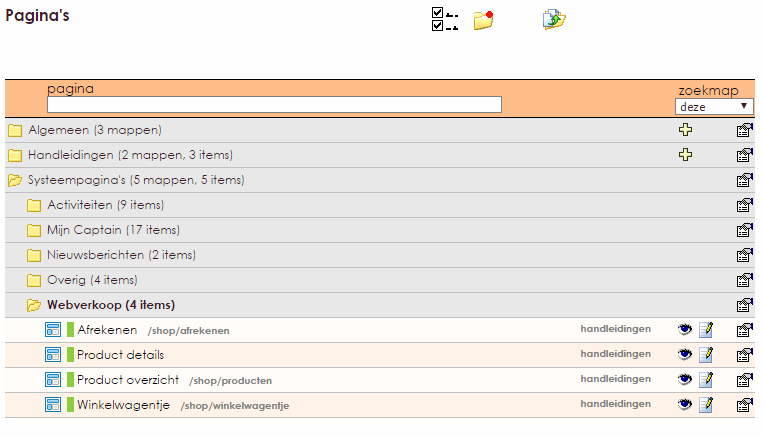Click the /shop/winkelwagentje URL text
Image resolution: width=763 pixels, height=437 pixels.
click(235, 406)
